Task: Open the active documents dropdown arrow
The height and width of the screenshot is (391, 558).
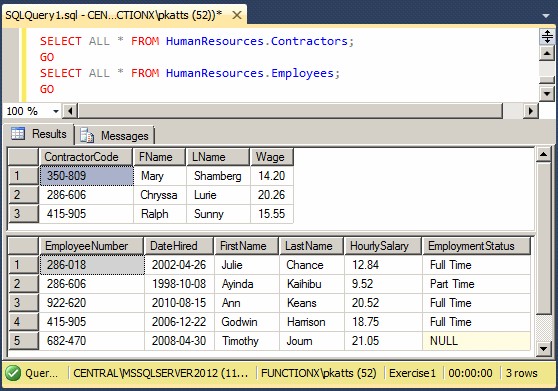Action: (x=546, y=16)
